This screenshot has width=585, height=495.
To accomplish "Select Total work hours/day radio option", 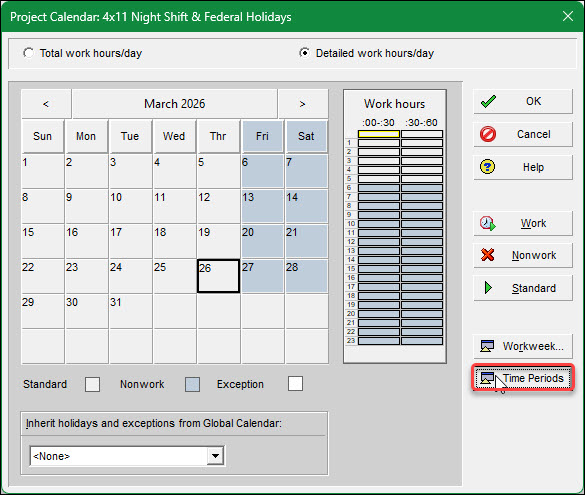I will tap(28, 53).
